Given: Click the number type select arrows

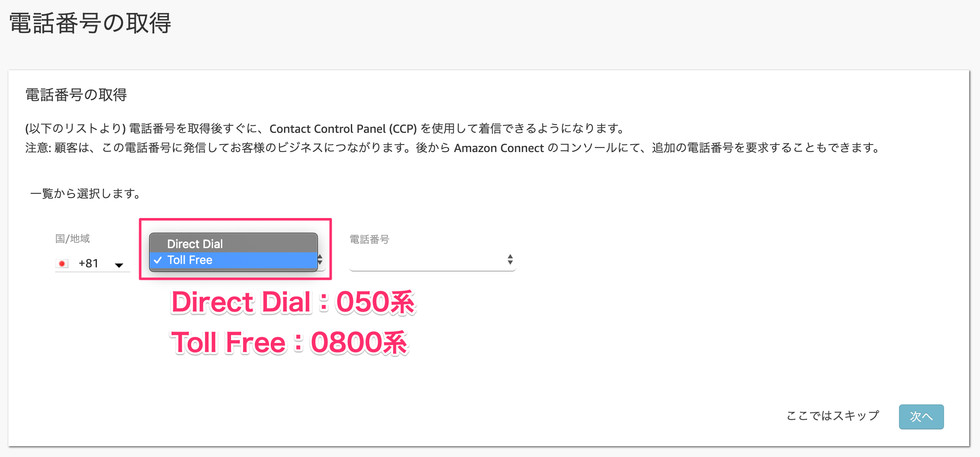Looking at the screenshot, I should (x=320, y=259).
